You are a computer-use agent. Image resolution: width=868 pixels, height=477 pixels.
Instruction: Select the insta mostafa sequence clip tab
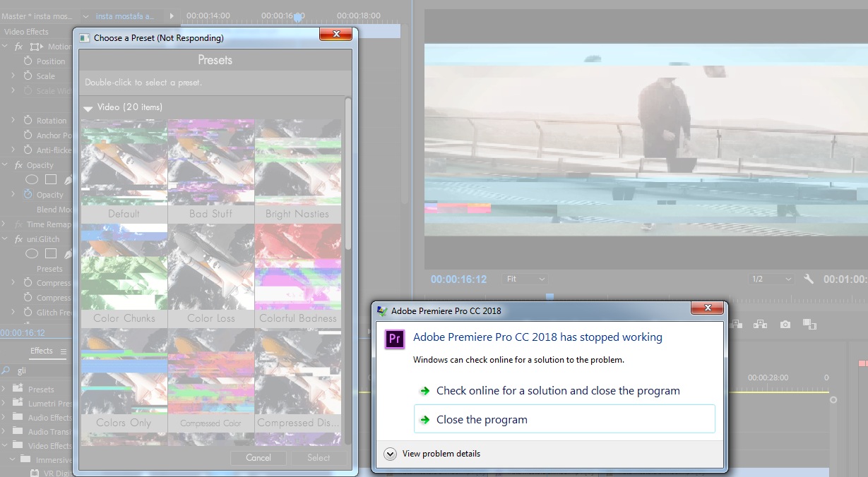pyautogui.click(x=124, y=16)
